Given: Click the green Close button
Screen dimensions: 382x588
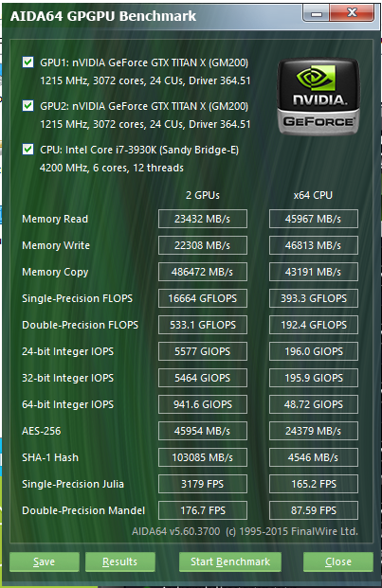Looking at the screenshot, I should (x=338, y=561).
